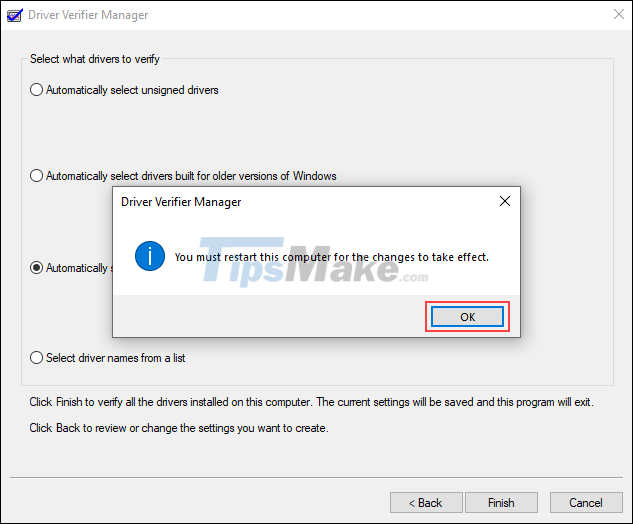This screenshot has width=633, height=524.
Task: Click the restart-required message text
Action: (331, 257)
